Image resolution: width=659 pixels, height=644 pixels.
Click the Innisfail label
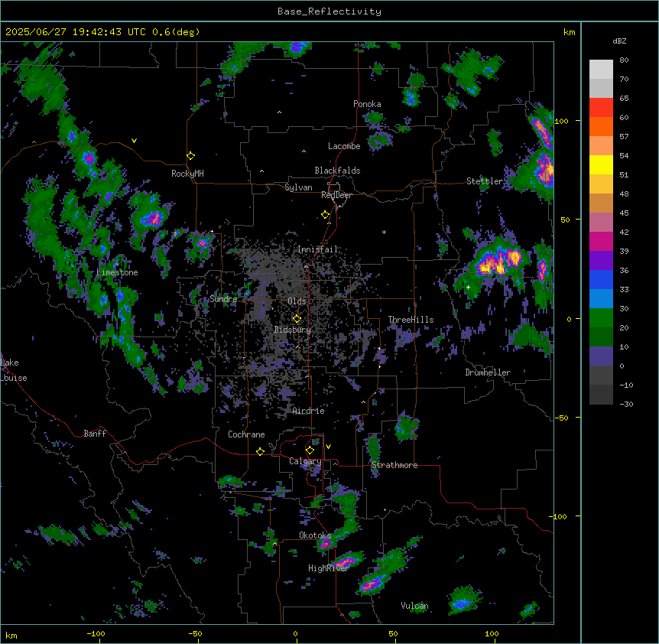pos(317,249)
